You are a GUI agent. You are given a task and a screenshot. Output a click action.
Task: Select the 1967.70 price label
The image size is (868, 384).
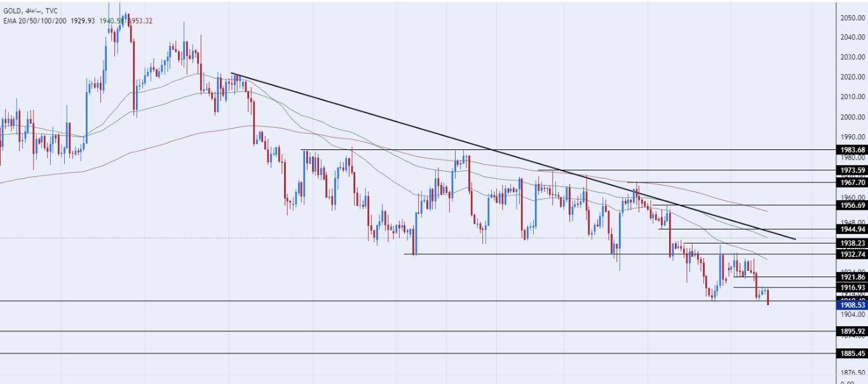click(x=852, y=182)
